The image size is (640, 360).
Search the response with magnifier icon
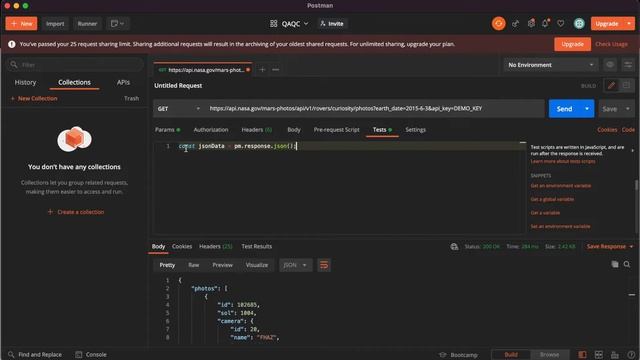(627, 264)
